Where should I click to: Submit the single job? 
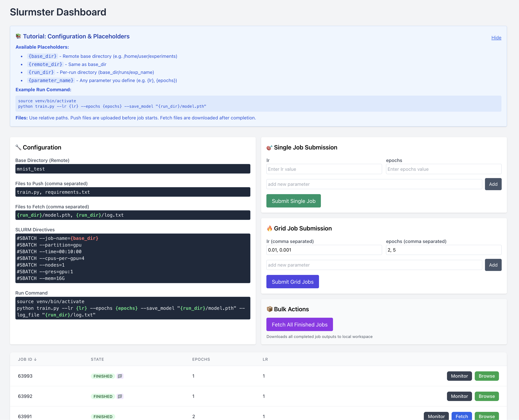(x=294, y=201)
